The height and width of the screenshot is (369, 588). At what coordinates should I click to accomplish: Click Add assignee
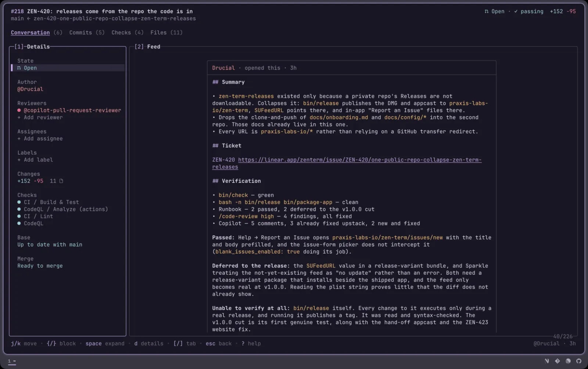point(40,139)
